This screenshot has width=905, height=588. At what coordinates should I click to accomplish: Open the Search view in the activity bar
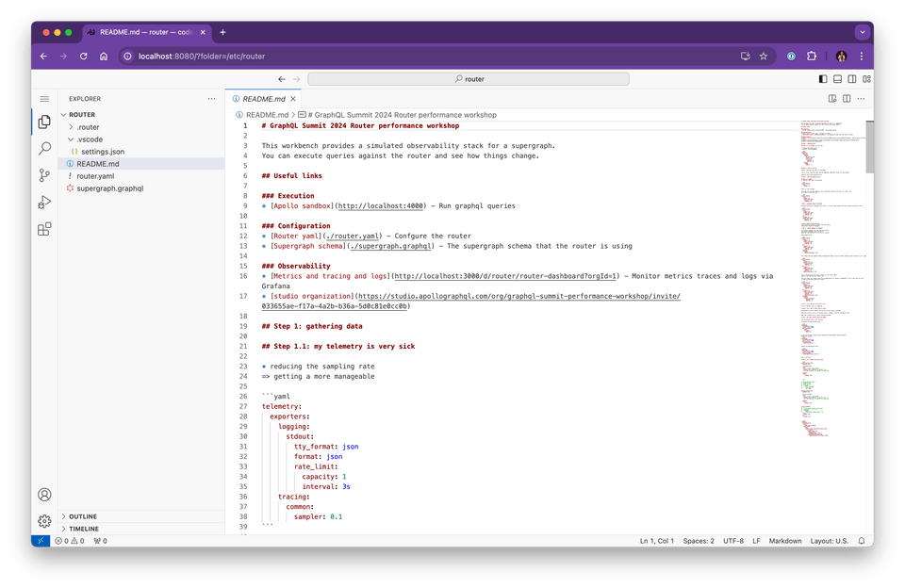click(44, 148)
